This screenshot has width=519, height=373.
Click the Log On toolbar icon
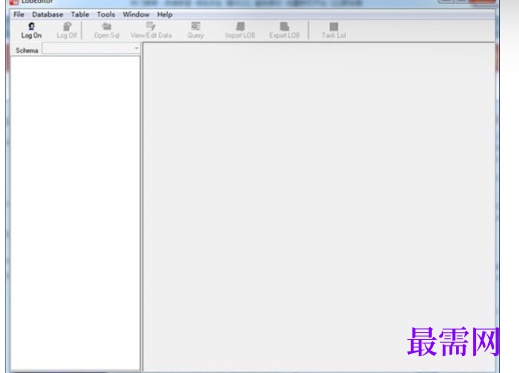pos(31,26)
